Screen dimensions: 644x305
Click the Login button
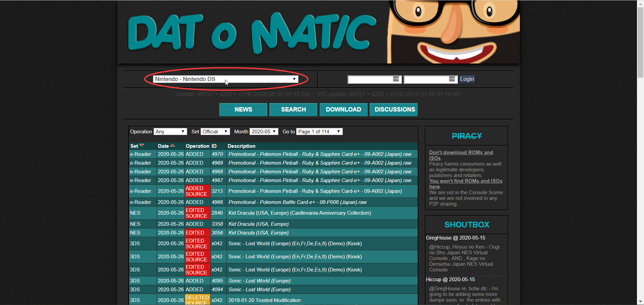[x=467, y=79]
